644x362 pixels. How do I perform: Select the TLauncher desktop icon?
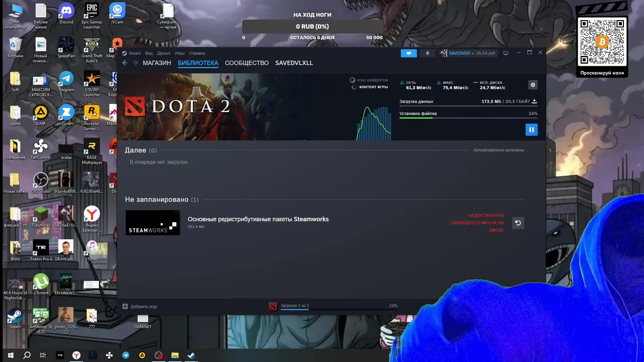pos(40,217)
